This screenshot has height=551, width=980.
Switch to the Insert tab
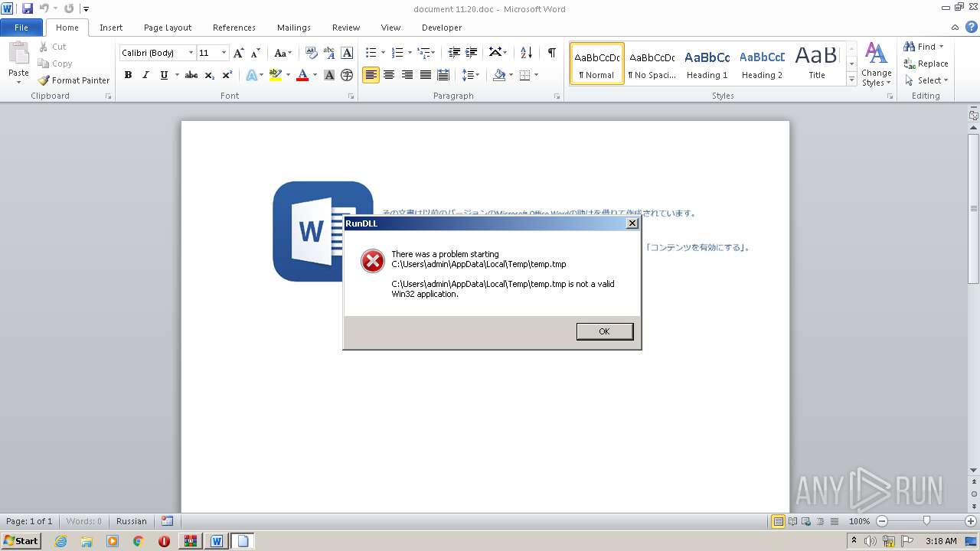tap(111, 28)
